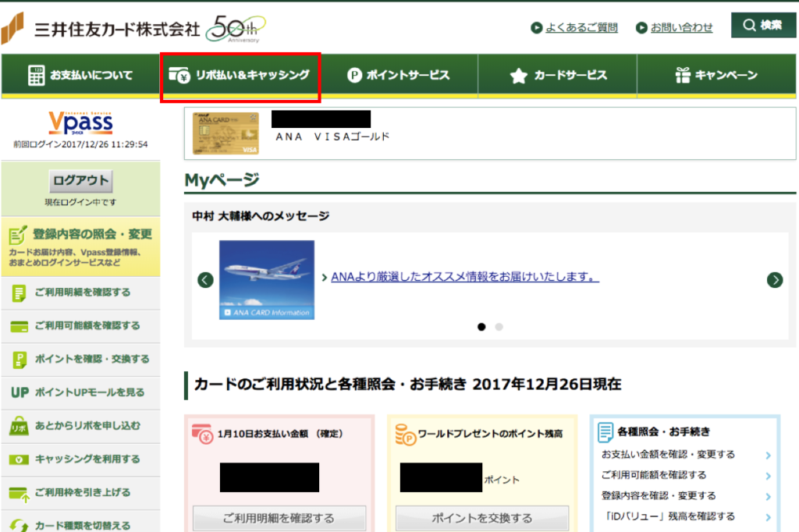Click the リボ bag icon in the sidebar
The image size is (799, 532).
click(19, 427)
